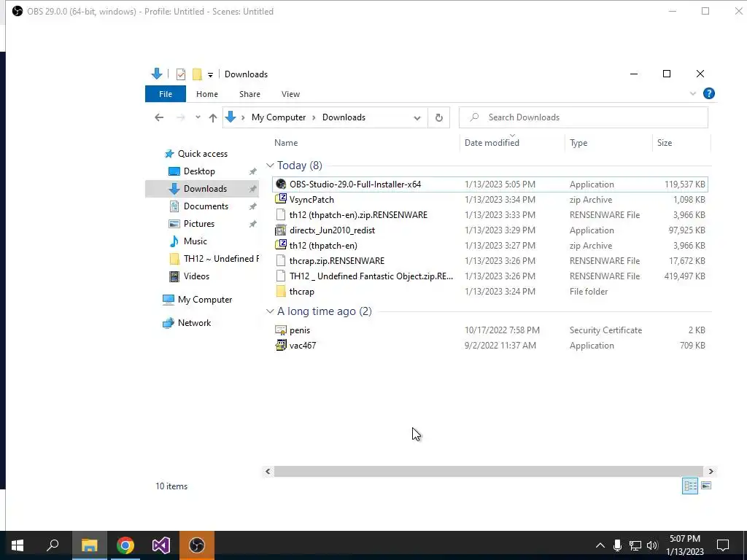Click the pin icon next to Desktop
The height and width of the screenshot is (560, 747).
point(252,171)
